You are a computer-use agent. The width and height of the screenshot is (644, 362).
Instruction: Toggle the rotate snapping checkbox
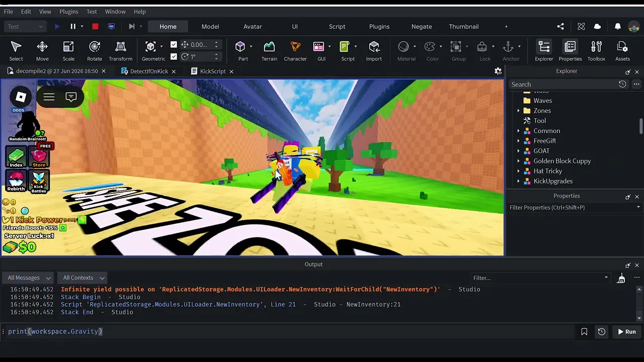tap(174, 56)
